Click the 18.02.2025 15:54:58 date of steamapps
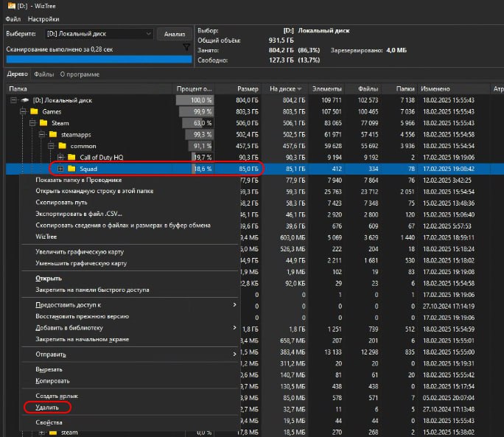The height and width of the screenshot is (437, 504). click(449, 134)
